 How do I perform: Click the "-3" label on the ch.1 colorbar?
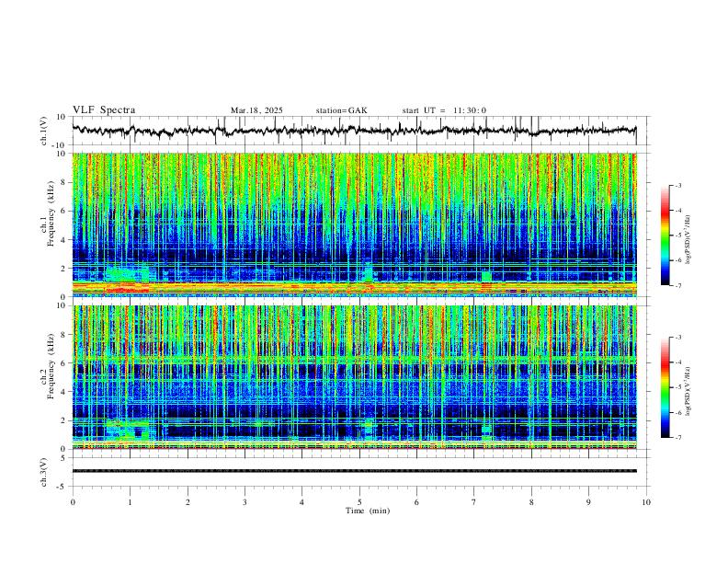(x=677, y=185)
